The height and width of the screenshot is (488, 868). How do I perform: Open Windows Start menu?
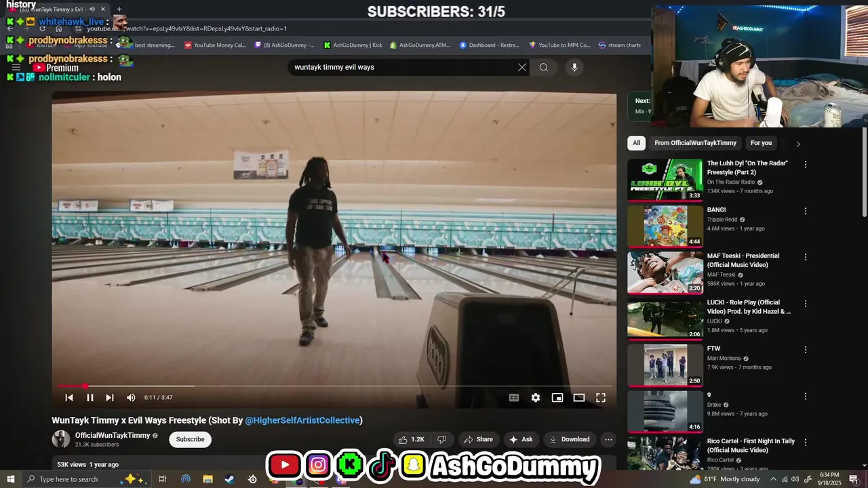click(x=10, y=479)
